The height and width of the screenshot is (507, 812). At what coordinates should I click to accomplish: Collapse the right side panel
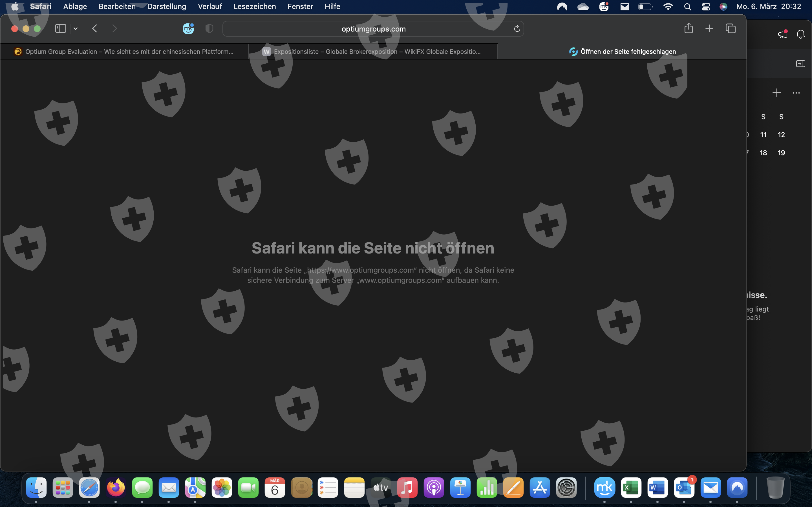click(800, 64)
